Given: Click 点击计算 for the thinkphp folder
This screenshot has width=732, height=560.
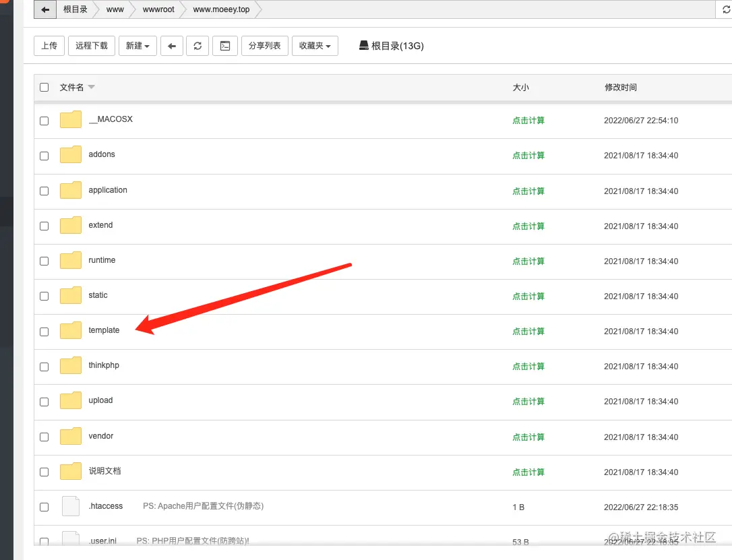Looking at the screenshot, I should tap(528, 367).
